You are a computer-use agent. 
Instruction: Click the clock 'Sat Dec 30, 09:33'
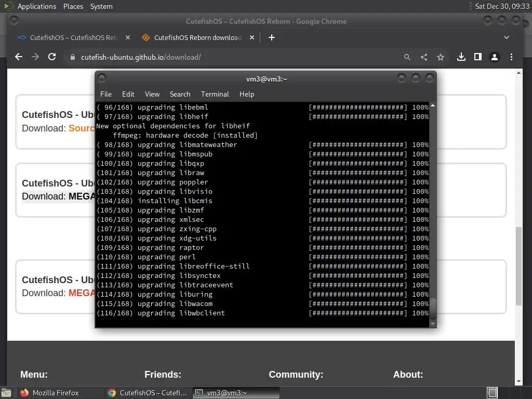(x=502, y=6)
